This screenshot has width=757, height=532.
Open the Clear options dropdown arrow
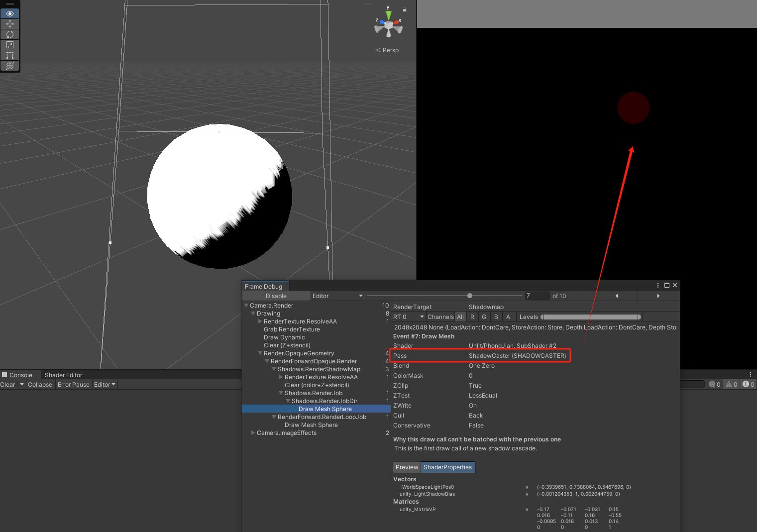pyautogui.click(x=21, y=385)
